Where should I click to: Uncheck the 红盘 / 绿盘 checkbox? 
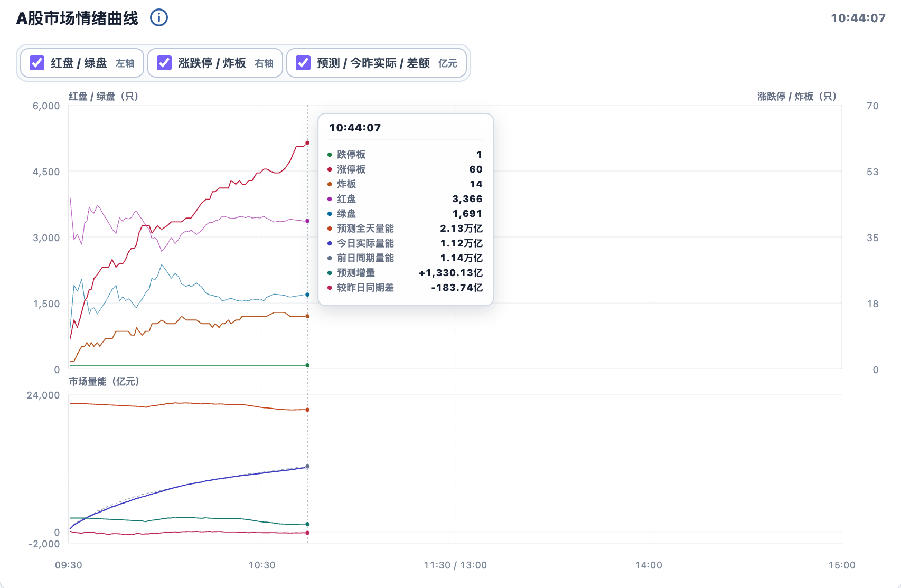tap(37, 63)
